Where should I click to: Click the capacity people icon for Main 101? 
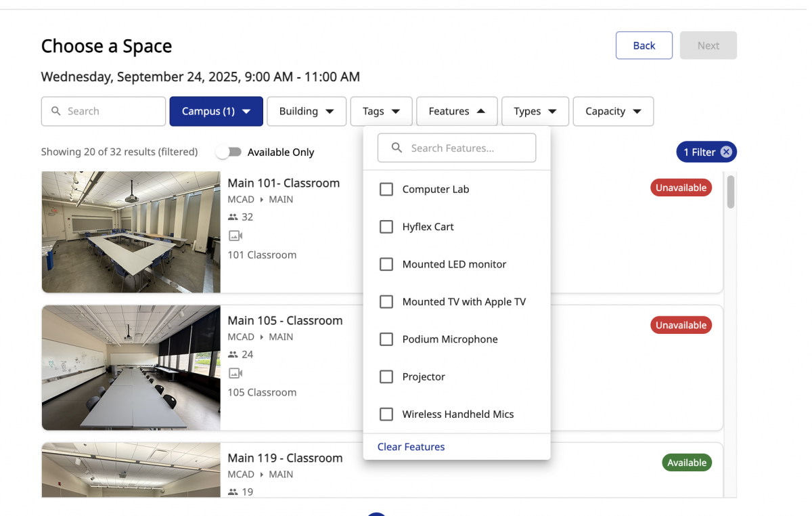233,217
